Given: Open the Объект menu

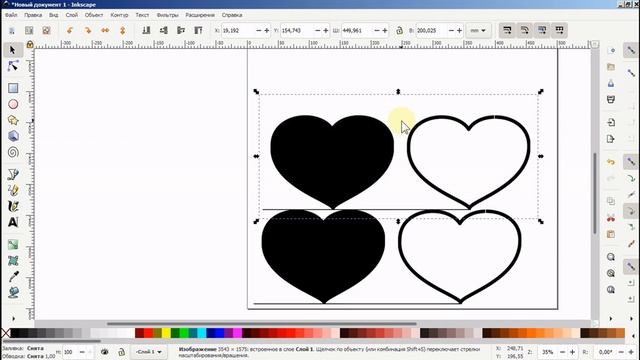Looking at the screenshot, I should click(93, 15).
